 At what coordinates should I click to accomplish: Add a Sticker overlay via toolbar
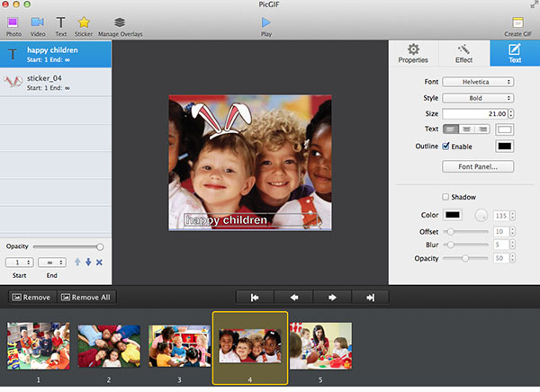tap(84, 22)
